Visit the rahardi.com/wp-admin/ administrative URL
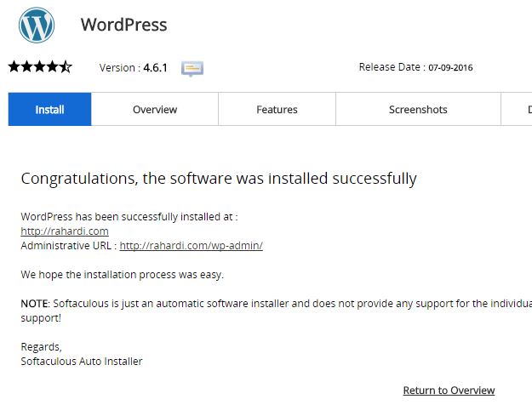The width and height of the screenshot is (532, 405). (x=191, y=246)
